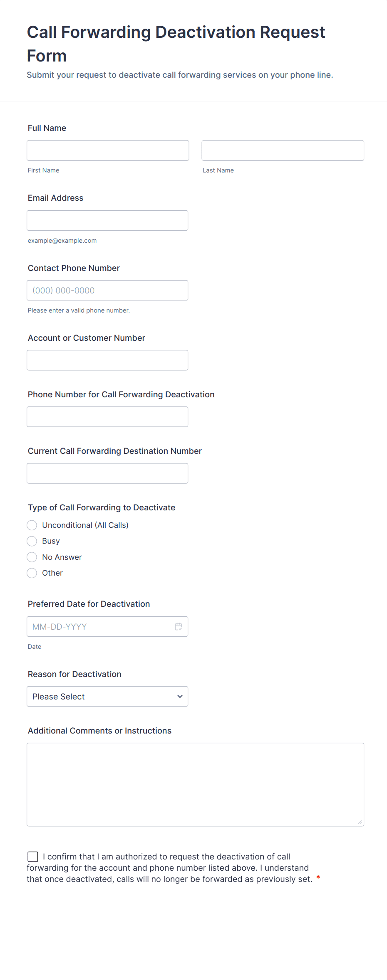Select the Unconditional (All Calls) radio button
The image size is (387, 980).
[32, 525]
